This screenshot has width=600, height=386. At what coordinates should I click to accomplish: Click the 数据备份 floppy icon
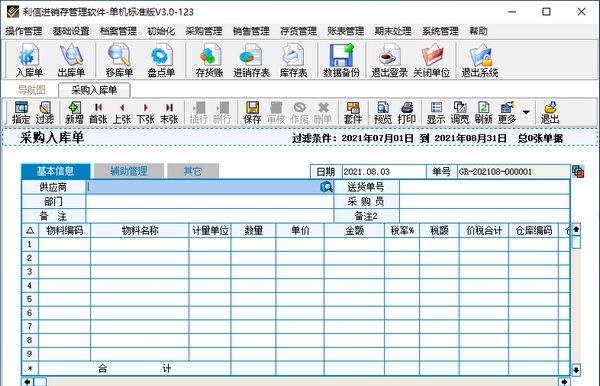[x=341, y=60]
